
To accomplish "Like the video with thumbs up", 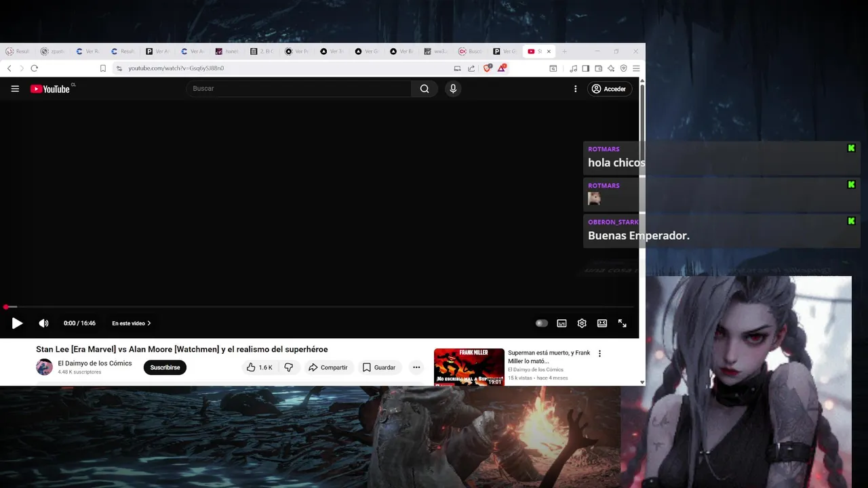I will pyautogui.click(x=259, y=367).
